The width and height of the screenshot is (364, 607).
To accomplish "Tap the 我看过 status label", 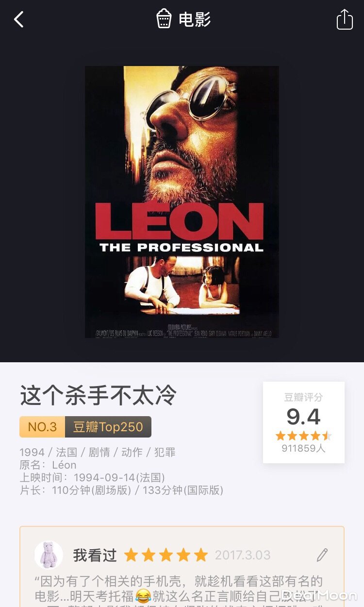I will pos(95,555).
